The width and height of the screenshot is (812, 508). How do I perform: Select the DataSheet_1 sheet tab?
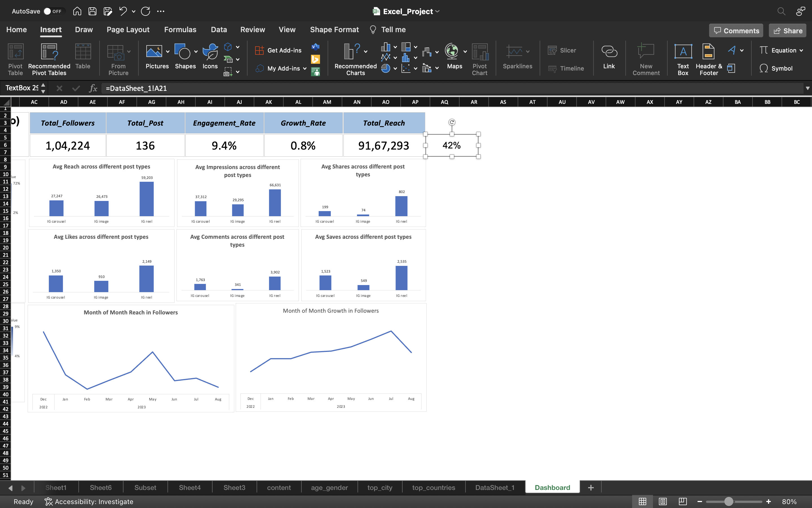(495, 487)
